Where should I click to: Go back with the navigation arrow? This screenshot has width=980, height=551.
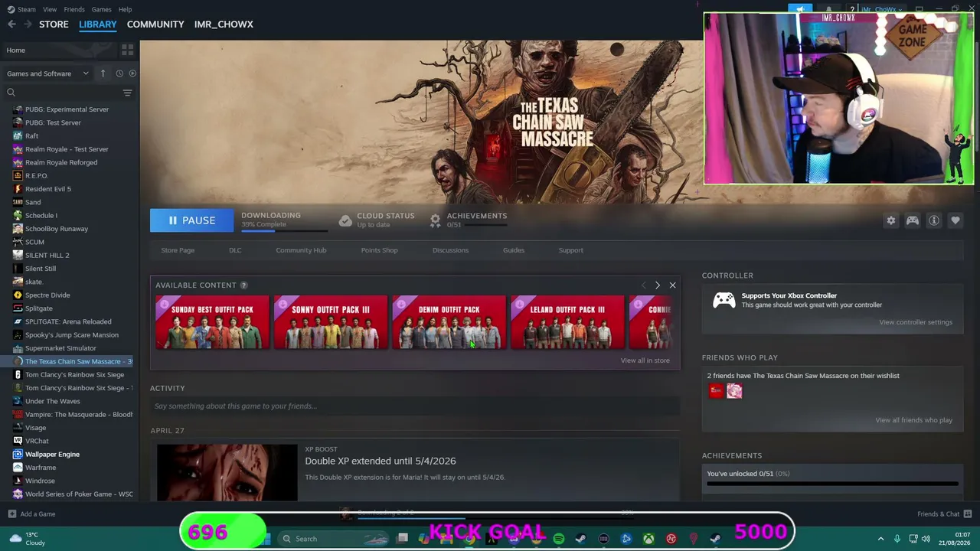(11, 24)
